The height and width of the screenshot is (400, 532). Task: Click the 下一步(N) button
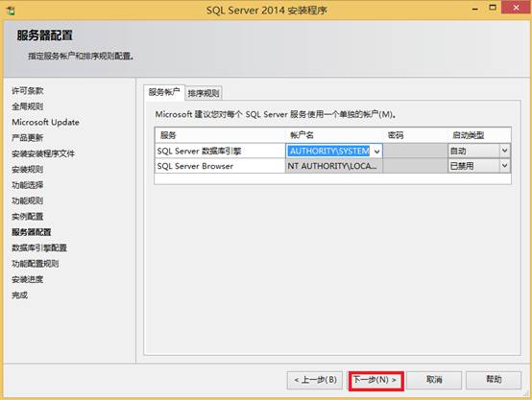click(375, 381)
